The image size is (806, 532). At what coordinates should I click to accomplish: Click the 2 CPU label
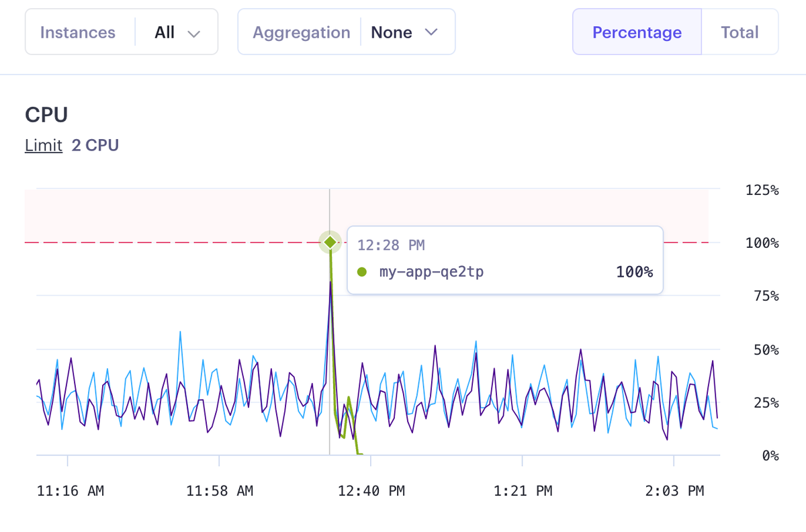pos(95,145)
